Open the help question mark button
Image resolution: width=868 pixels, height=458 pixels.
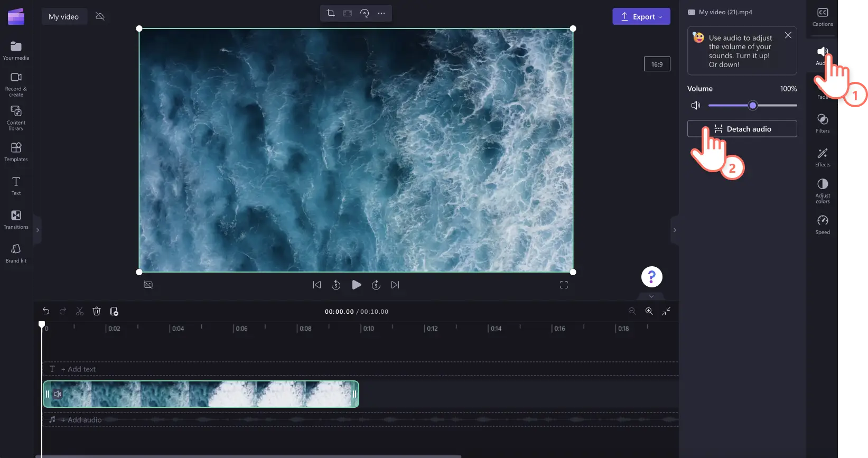pos(652,277)
